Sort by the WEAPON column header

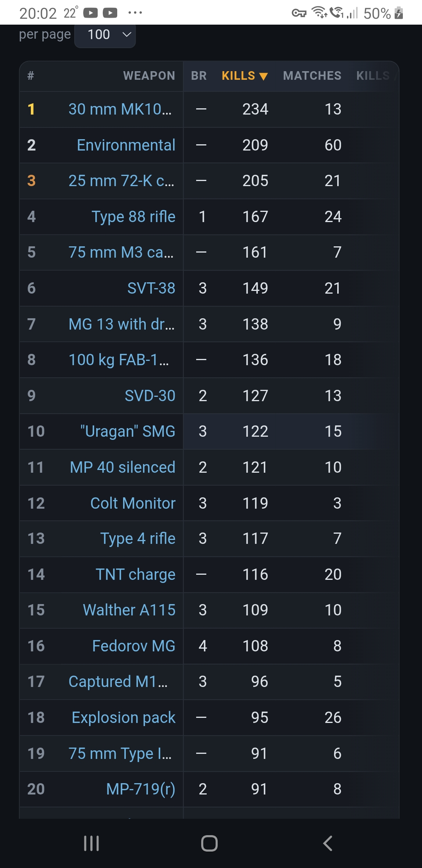click(149, 76)
